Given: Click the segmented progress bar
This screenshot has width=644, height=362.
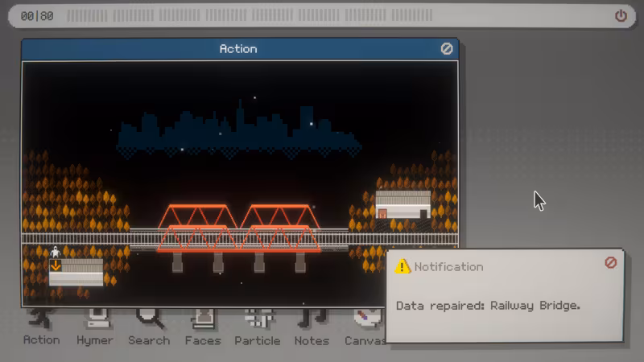Looking at the screenshot, I should pyautogui.click(x=250, y=16).
